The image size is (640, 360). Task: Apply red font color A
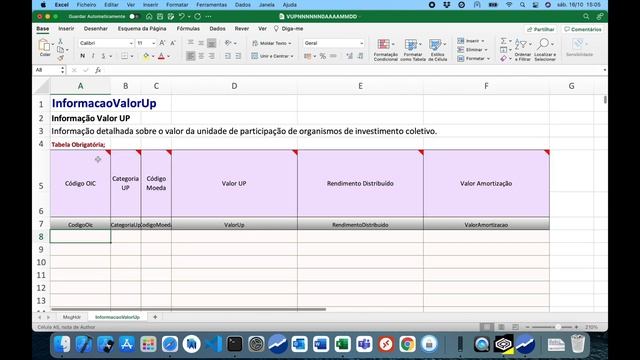pyautogui.click(x=161, y=56)
